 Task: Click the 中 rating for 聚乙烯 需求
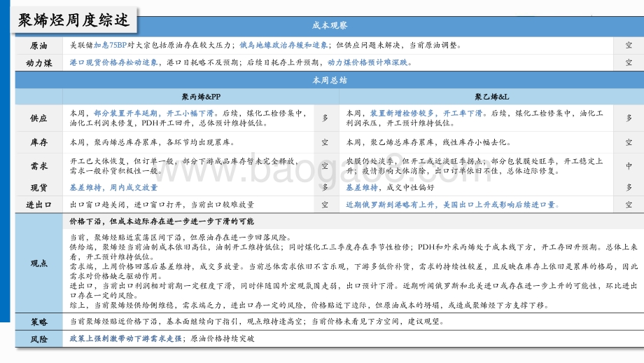(629, 166)
